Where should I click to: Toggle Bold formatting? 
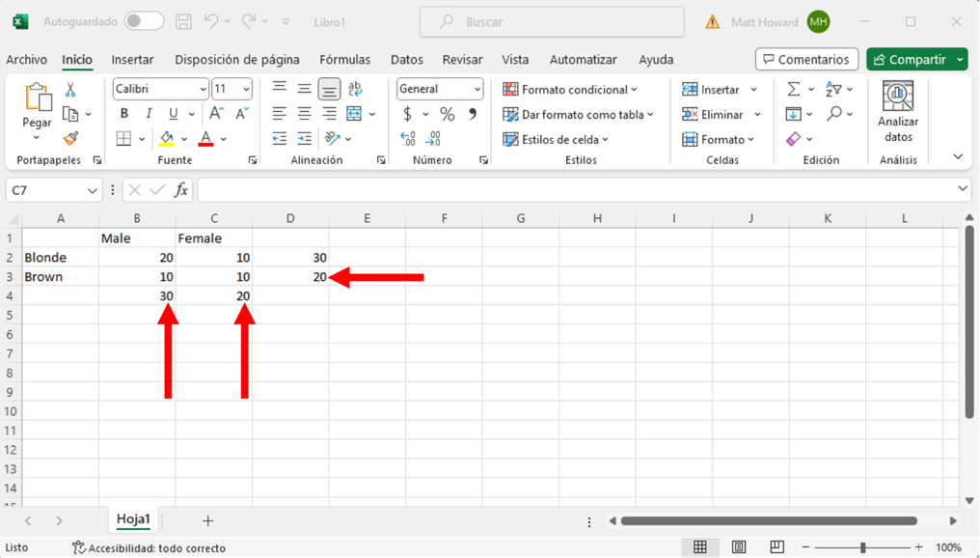click(123, 114)
